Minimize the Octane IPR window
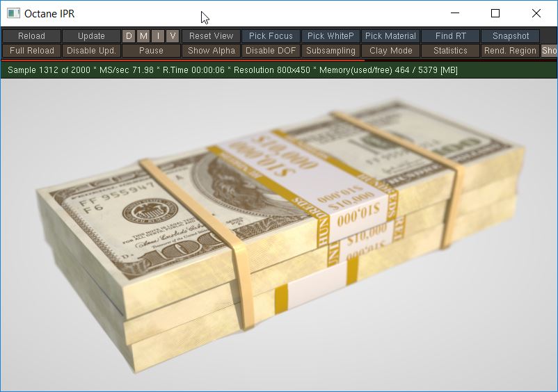Screen dimensions: 558x392 (x=455, y=13)
